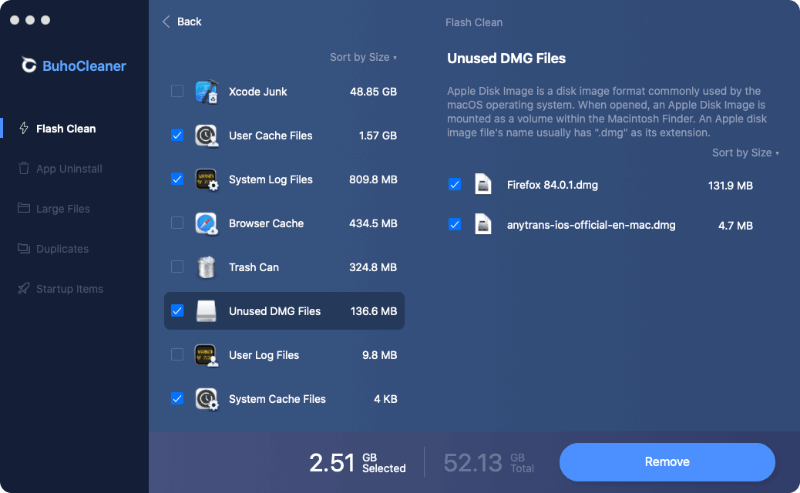
Task: Click the 4.7 MB file size
Action: (x=735, y=225)
